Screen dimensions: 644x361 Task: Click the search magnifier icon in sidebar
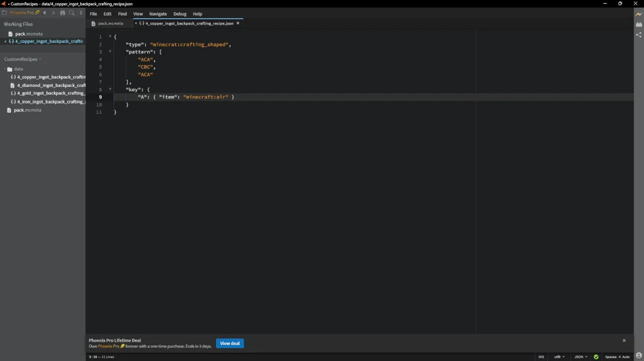tap(72, 13)
